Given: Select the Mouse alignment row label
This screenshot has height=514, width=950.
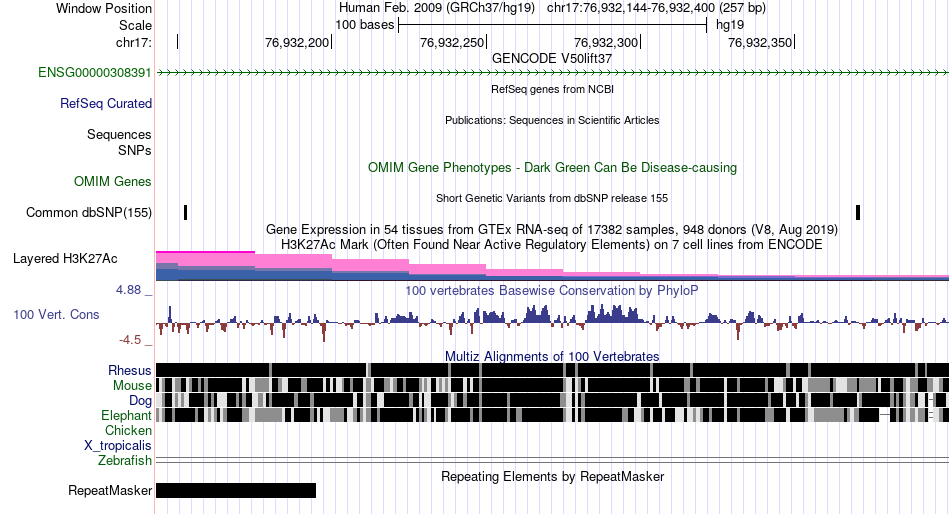Looking at the screenshot, I should [x=132, y=386].
